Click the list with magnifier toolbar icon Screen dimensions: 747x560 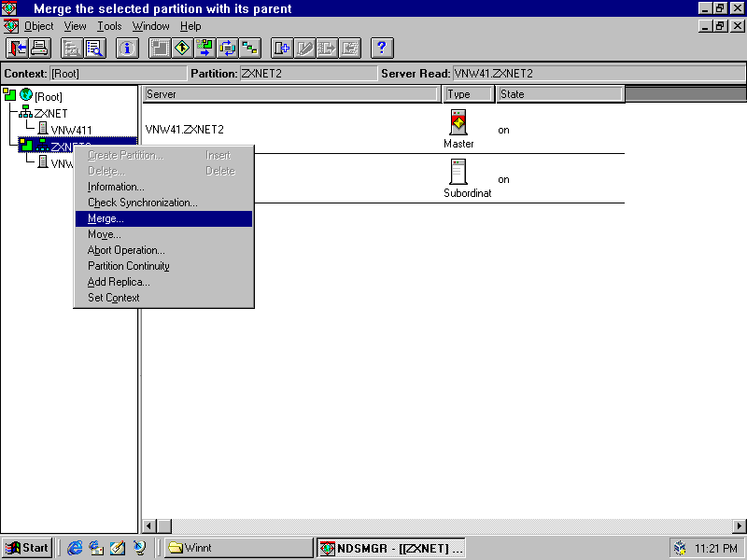coord(95,49)
